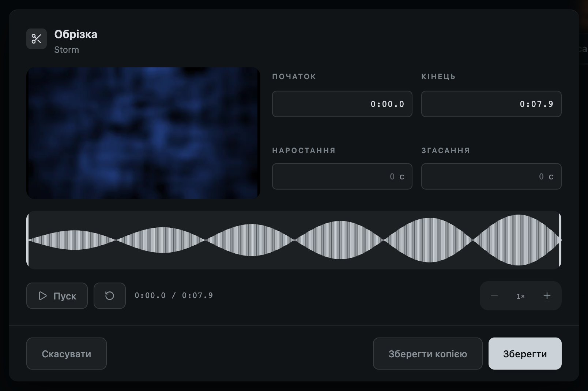This screenshot has width=588, height=391.
Task: Click Скасувати to cancel
Action: [67, 354]
